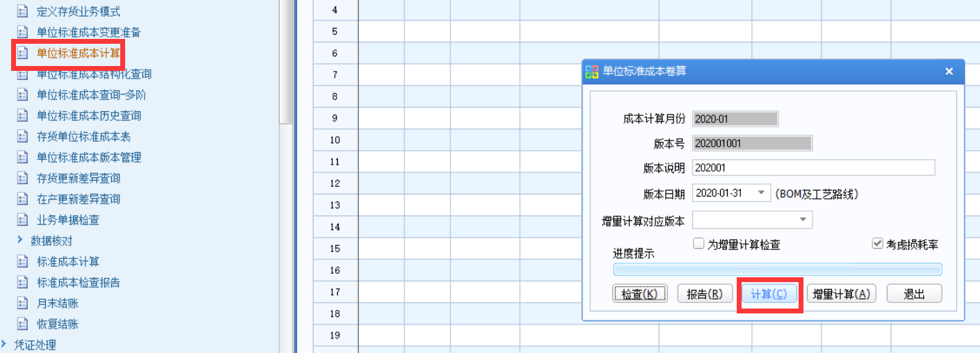
Task: Open 单位标准成本结构化查询
Action: click(x=94, y=74)
